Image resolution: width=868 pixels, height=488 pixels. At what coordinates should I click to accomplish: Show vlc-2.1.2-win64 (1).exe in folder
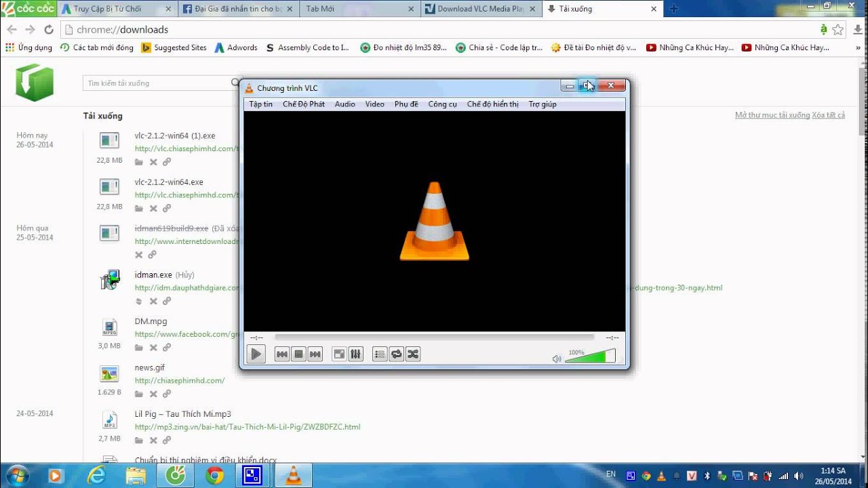coord(139,162)
